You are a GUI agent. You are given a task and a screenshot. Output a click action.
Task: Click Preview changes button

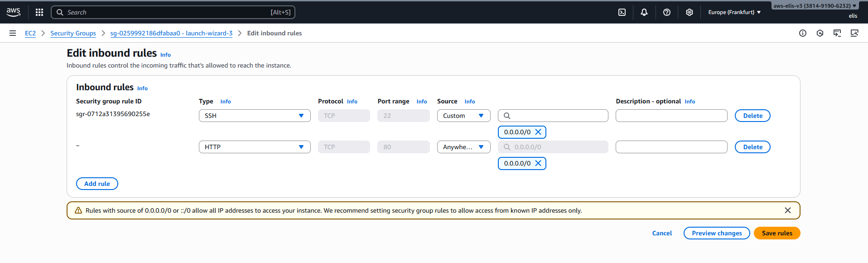[716, 233]
